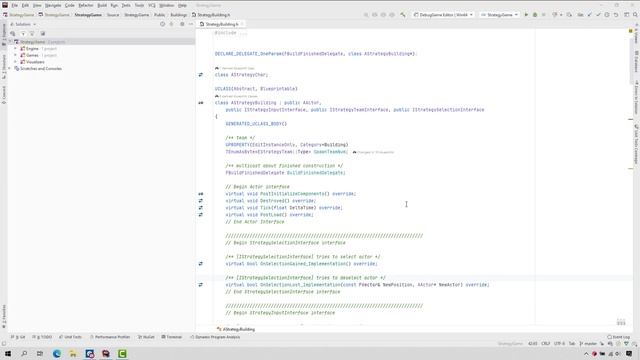The width and height of the screenshot is (640, 360).
Task: Expand the StrategyGame solution root node
Action: (10, 42)
